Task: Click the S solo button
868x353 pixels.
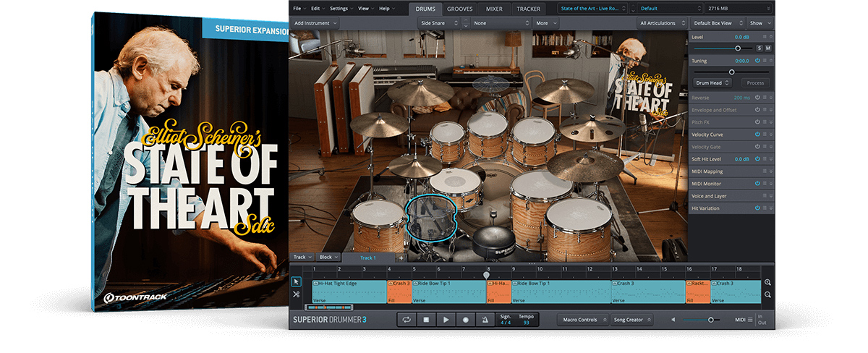Action: (759, 48)
